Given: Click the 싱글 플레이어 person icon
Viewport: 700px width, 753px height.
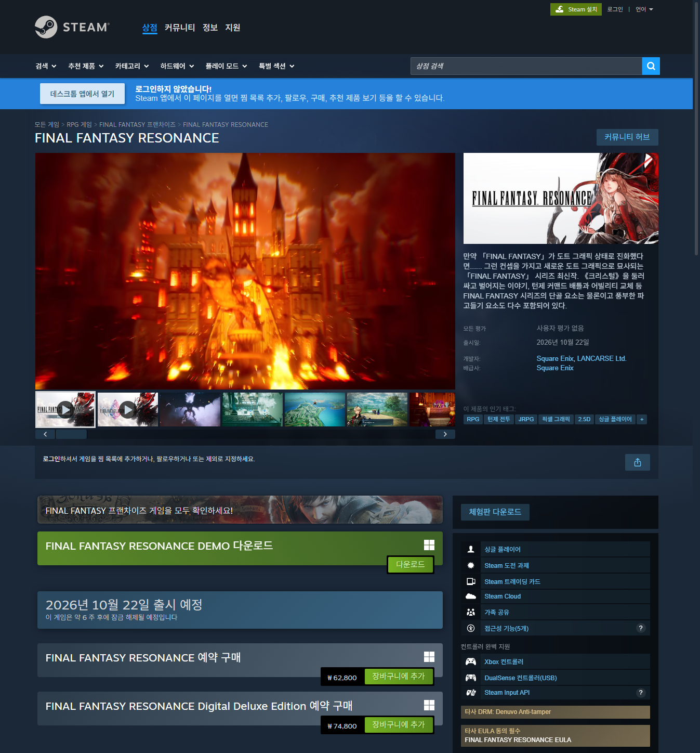Looking at the screenshot, I should coord(471,549).
